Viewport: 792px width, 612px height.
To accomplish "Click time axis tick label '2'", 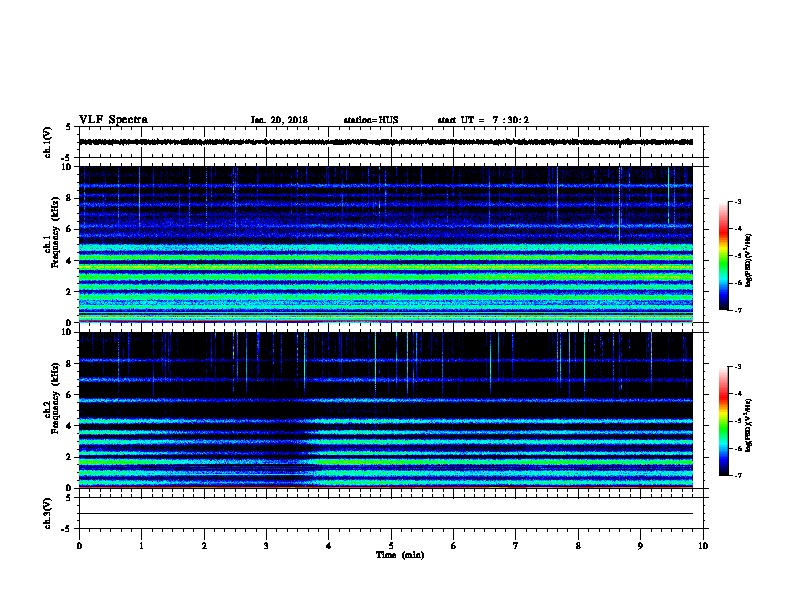I will 204,546.
